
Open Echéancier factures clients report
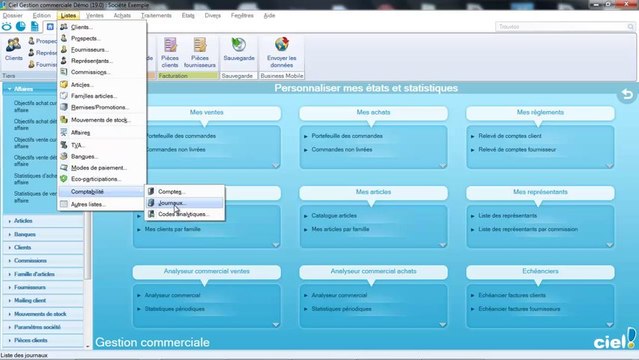(x=512, y=295)
